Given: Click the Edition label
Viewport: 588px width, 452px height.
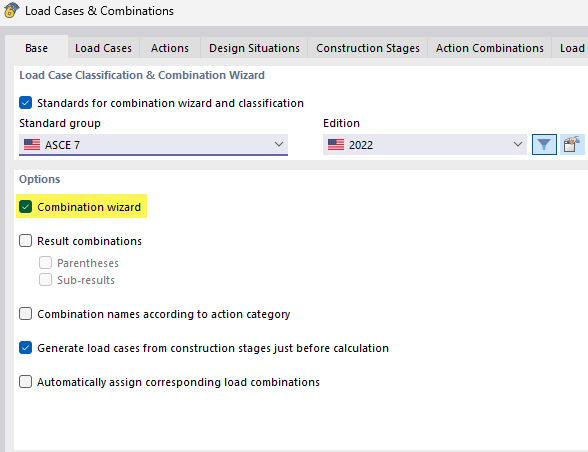Looking at the screenshot, I should pos(341,123).
